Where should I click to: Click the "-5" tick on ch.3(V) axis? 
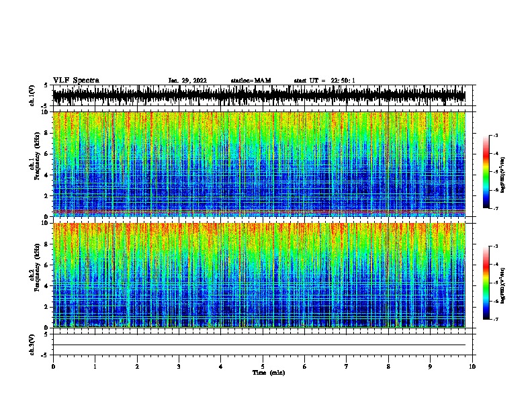tap(44, 355)
